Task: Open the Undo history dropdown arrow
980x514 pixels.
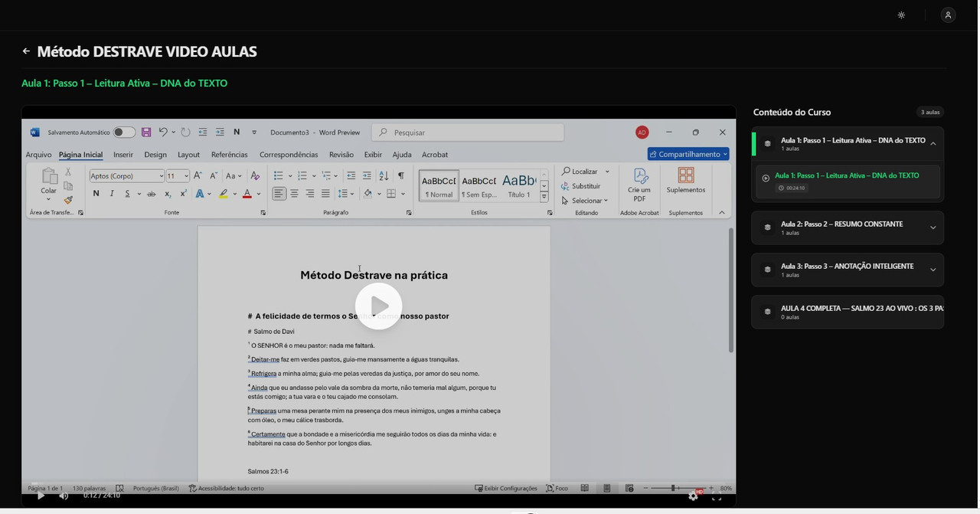Action: pos(173,133)
